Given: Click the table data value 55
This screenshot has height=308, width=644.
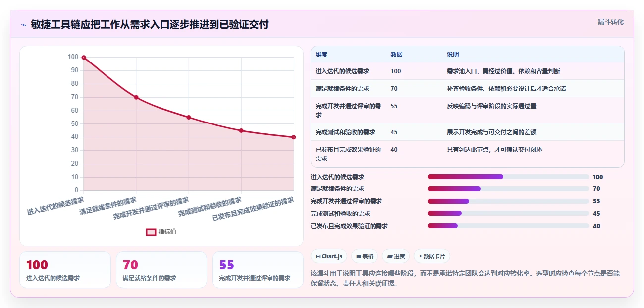Looking at the screenshot, I should [394, 106].
